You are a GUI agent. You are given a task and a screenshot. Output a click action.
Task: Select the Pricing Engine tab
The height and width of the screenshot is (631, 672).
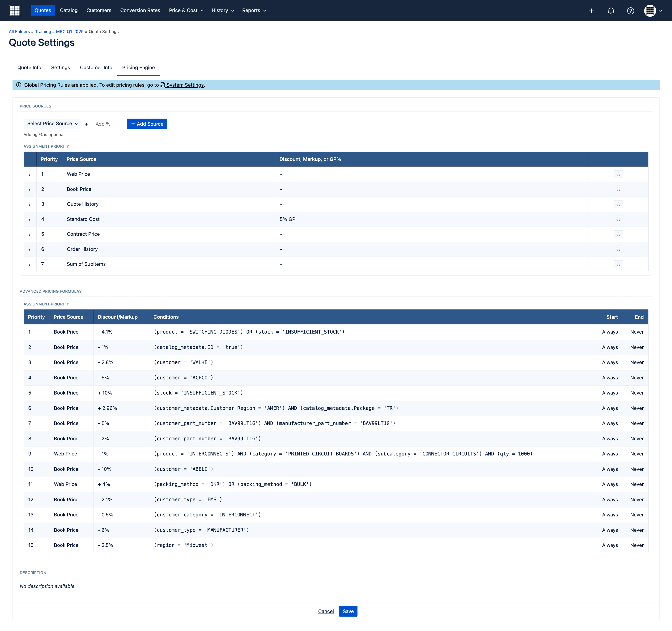click(139, 68)
